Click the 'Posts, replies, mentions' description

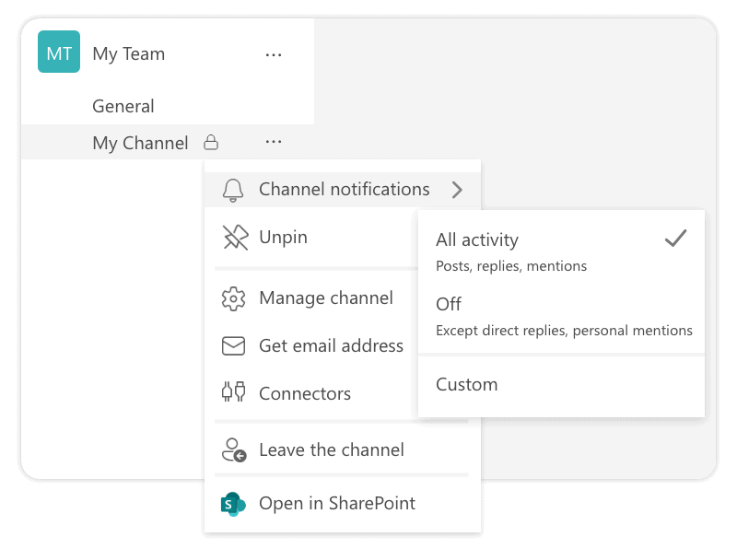(511, 266)
